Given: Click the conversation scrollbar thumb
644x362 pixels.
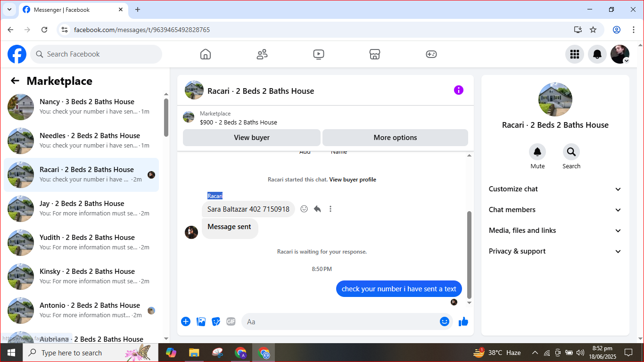Looking at the screenshot, I should (469, 255).
